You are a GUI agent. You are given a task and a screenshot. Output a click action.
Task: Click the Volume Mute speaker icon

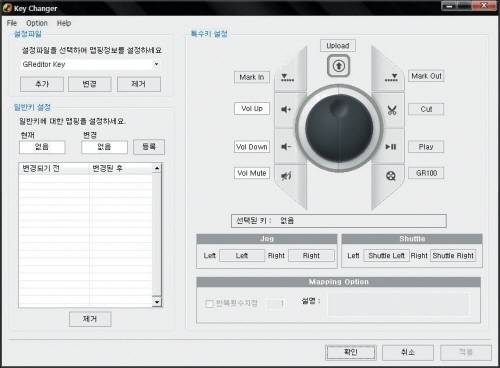pyautogui.click(x=286, y=175)
